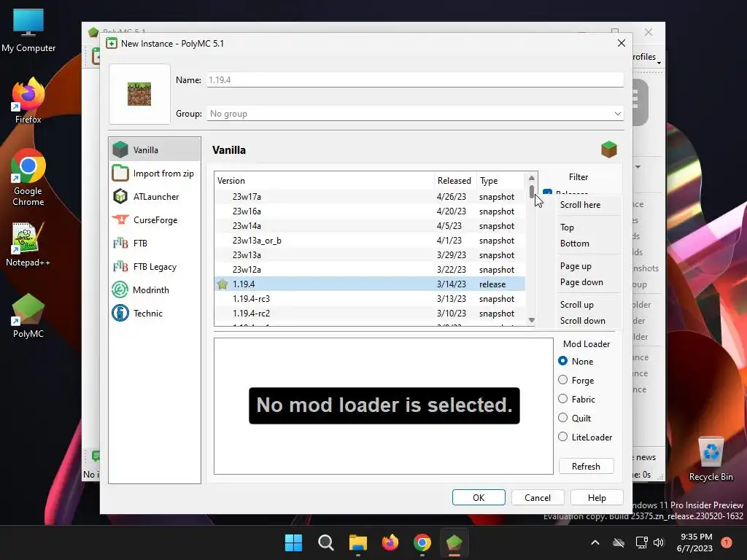The height and width of the screenshot is (560, 747).
Task: Open the notification bell badge in the taskbar
Action: 726,542
